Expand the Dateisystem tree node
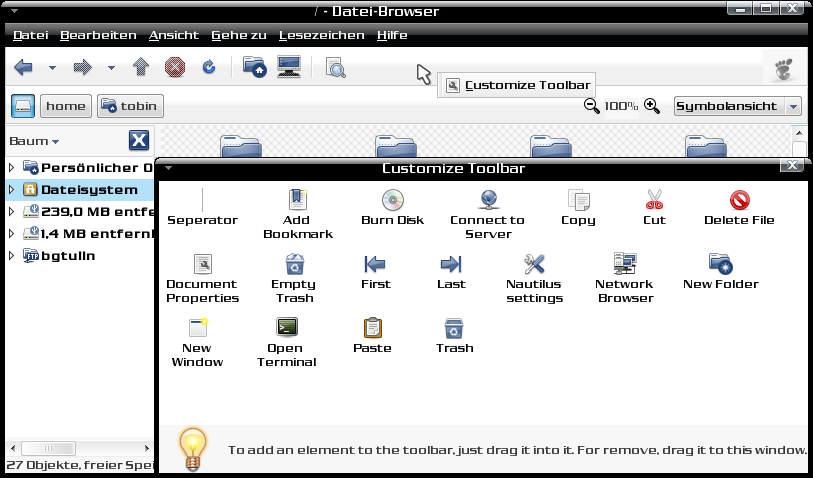This screenshot has width=813, height=478. (11, 190)
